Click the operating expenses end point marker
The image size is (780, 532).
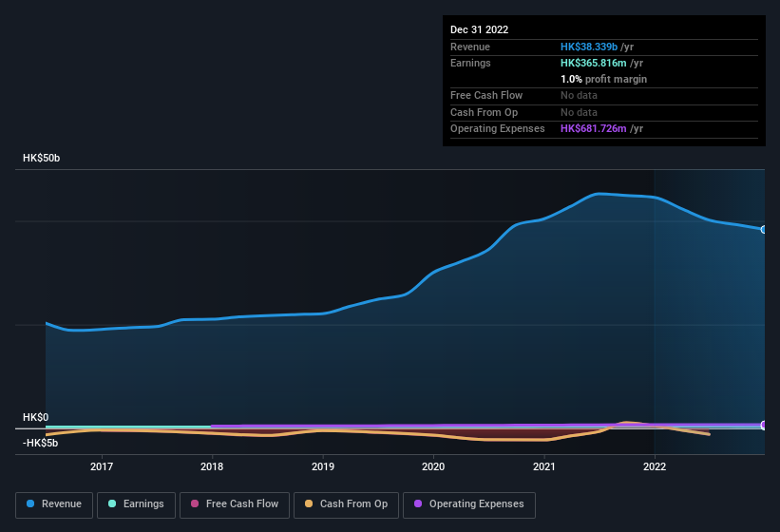pyautogui.click(x=764, y=425)
